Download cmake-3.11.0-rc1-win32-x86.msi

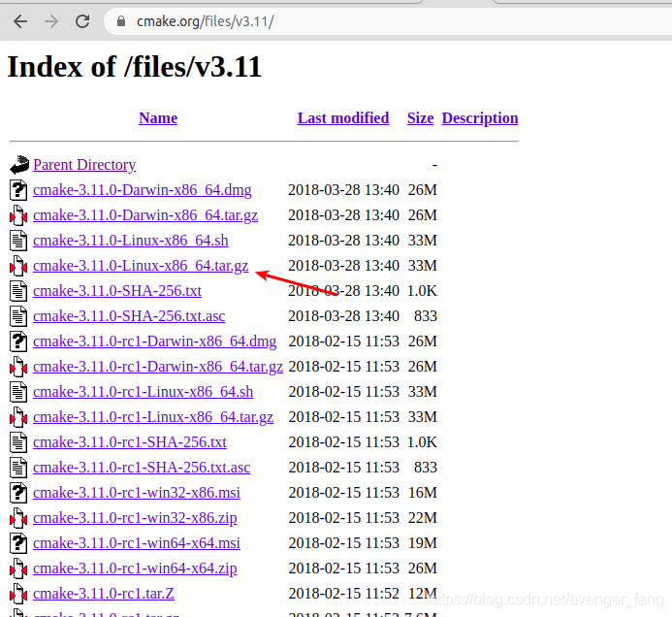[x=137, y=493]
